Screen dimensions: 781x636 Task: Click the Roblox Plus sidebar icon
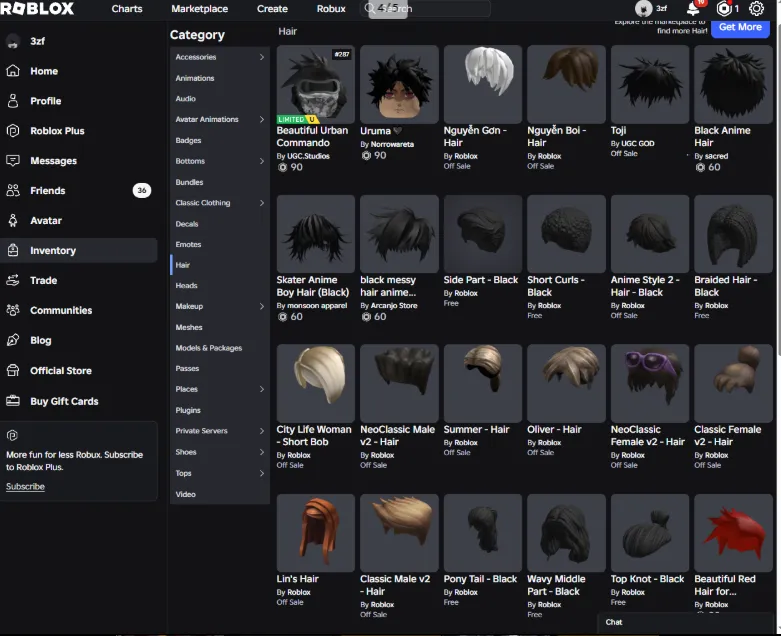[13, 130]
